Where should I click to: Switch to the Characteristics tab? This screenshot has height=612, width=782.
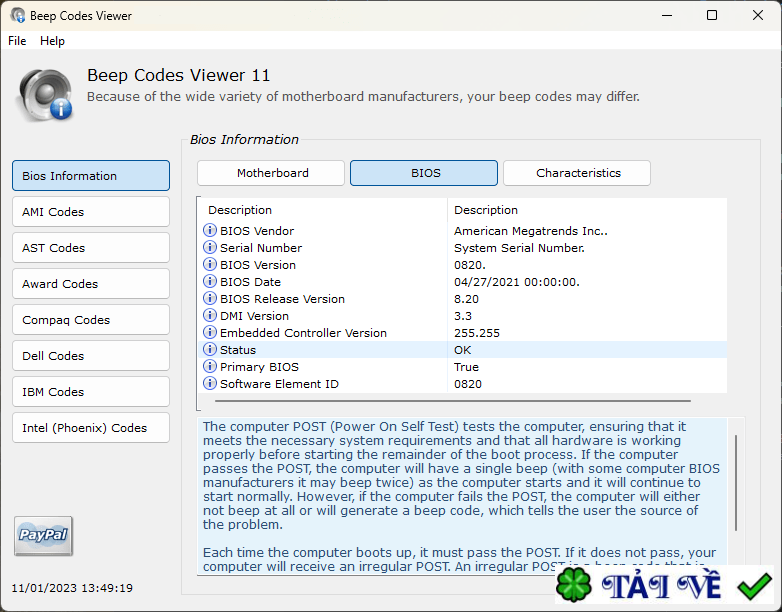(x=578, y=173)
